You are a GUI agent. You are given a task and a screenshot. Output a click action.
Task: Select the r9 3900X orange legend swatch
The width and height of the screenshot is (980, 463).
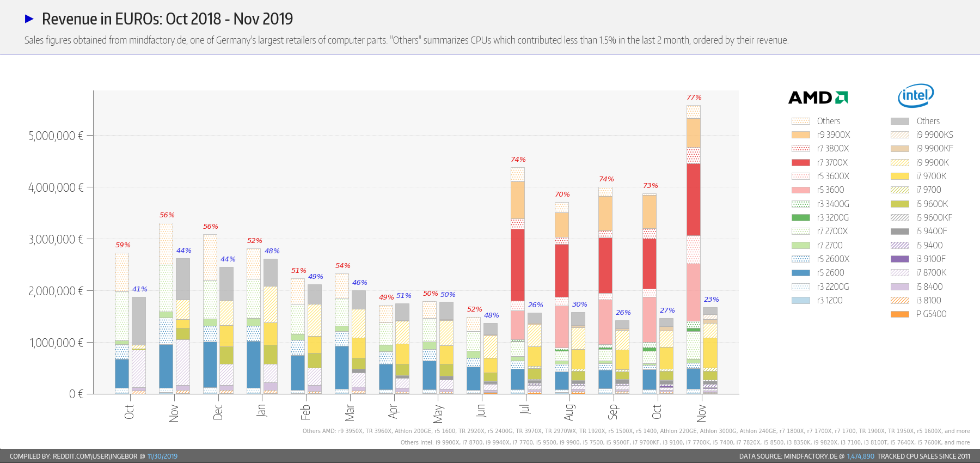[800, 135]
